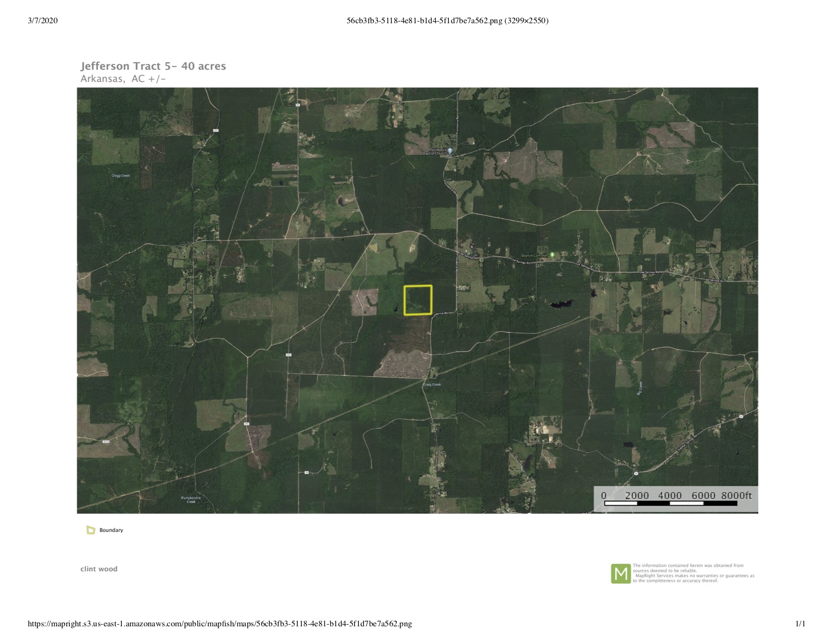Click the dark lake southeast of Branch Cemetery
This screenshot has width=834, height=644.
point(560,304)
